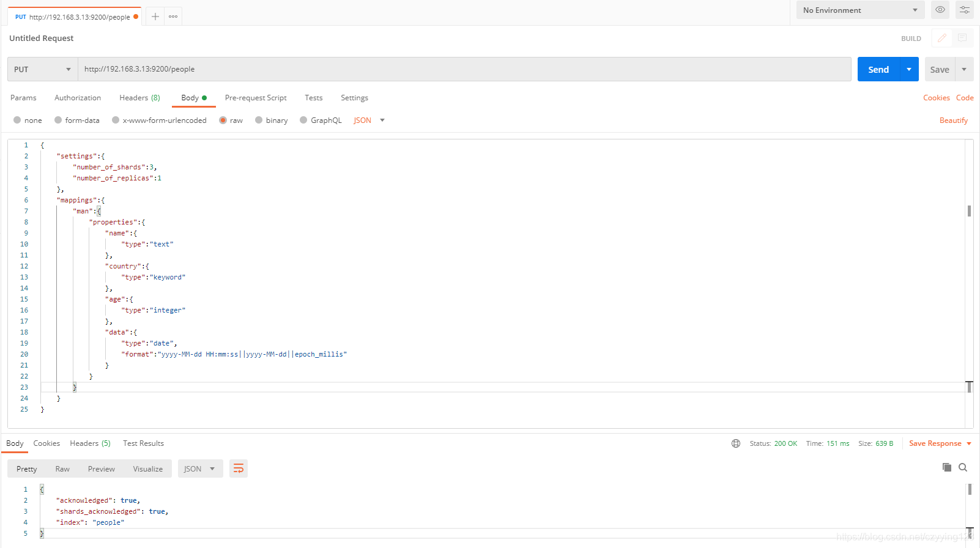Click the "mappings" line in editor

tap(81, 200)
